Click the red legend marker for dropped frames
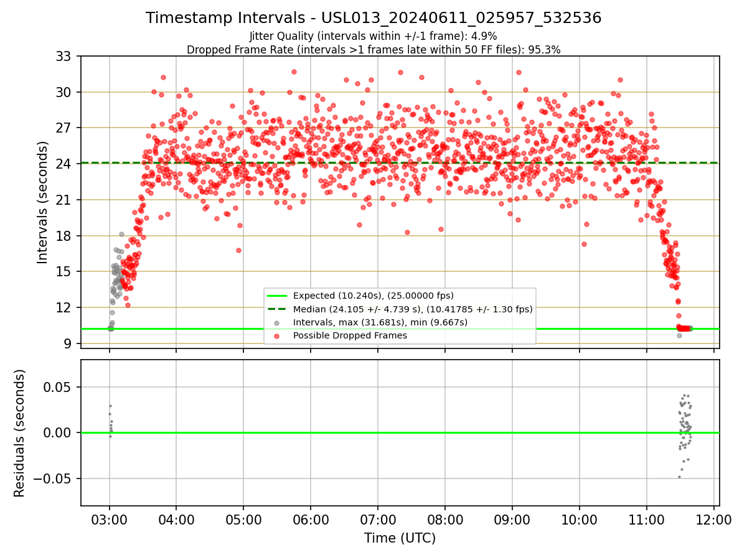 (x=276, y=336)
